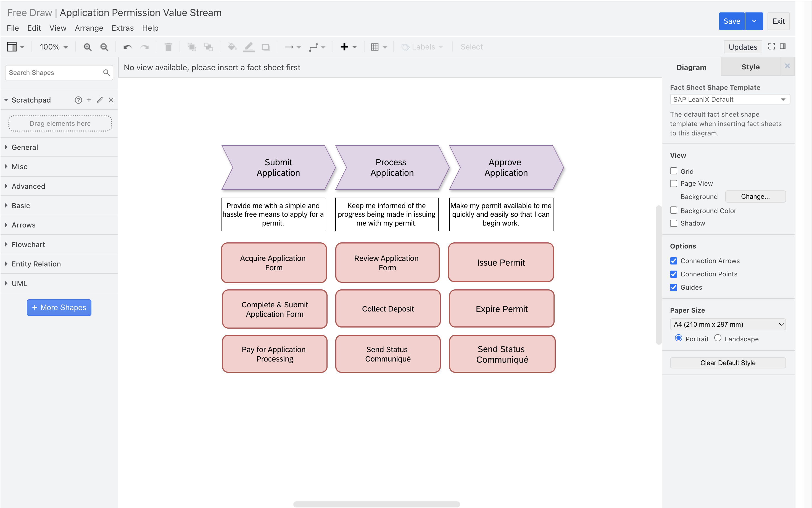The image size is (812, 508).
Task: Click the table grid icon
Action: (375, 47)
